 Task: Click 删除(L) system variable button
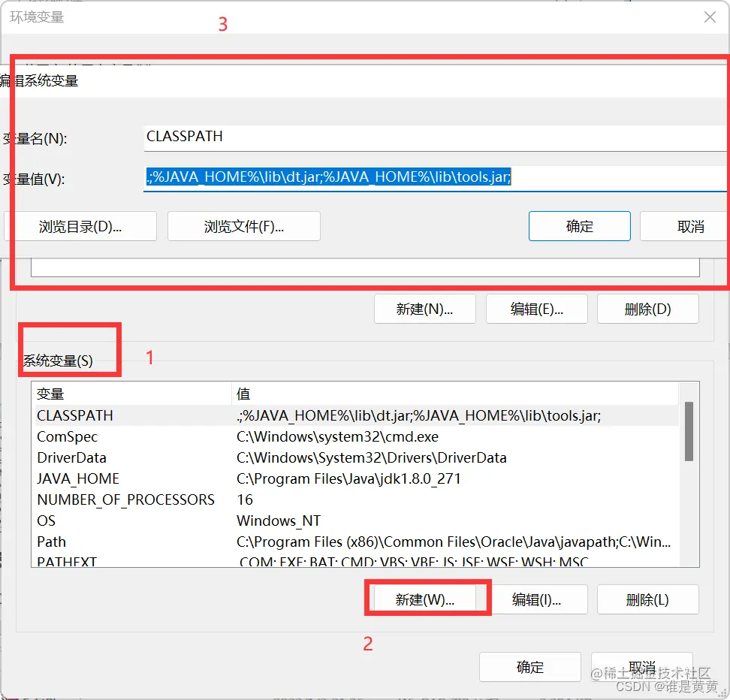tap(647, 599)
